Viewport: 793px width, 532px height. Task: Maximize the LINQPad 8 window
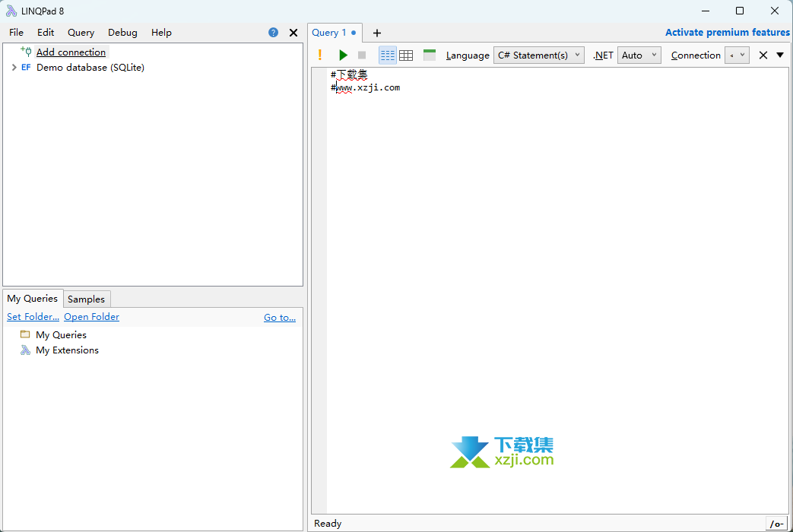[x=739, y=11]
